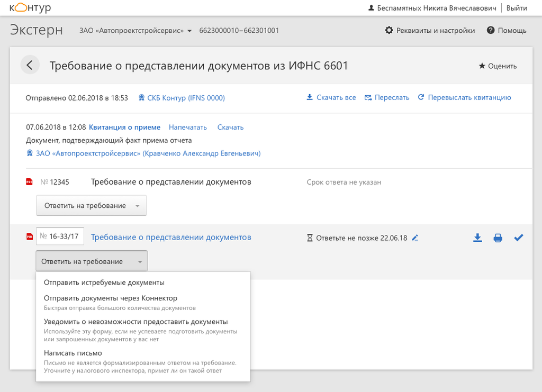542x392 pixels.
Task: Click the № 12345 number label
Action: [x=55, y=182]
